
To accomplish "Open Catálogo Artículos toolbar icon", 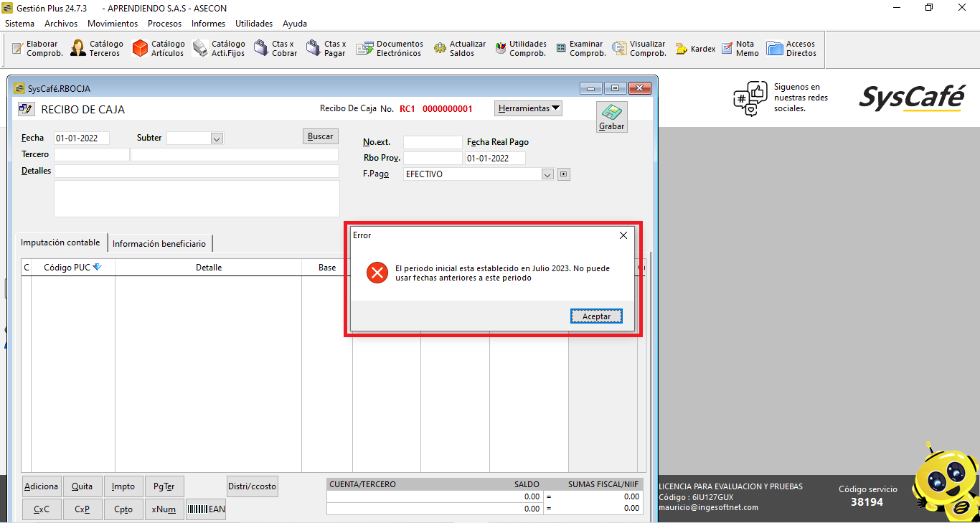I will pos(141,49).
